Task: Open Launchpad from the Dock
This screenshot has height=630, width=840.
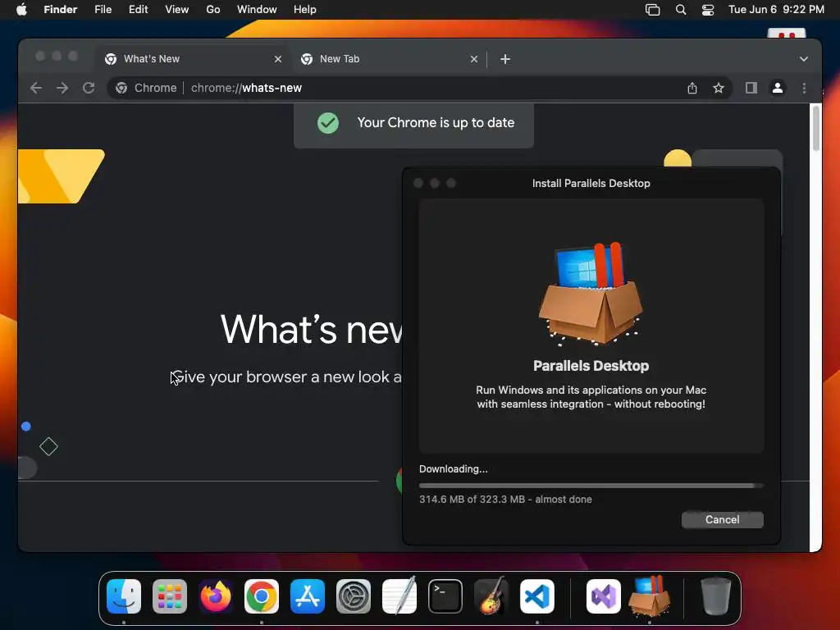Action: tap(170, 596)
